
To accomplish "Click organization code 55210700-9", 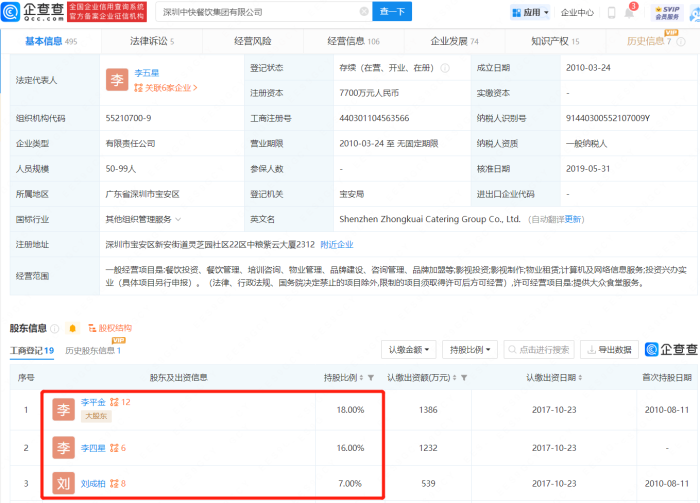I will [128, 118].
